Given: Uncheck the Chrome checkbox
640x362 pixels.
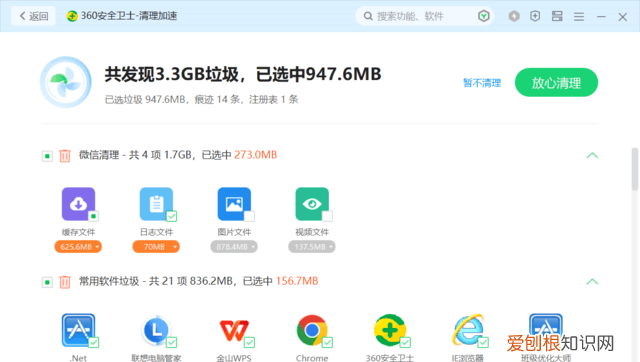Looking at the screenshot, I should tap(327, 342).
